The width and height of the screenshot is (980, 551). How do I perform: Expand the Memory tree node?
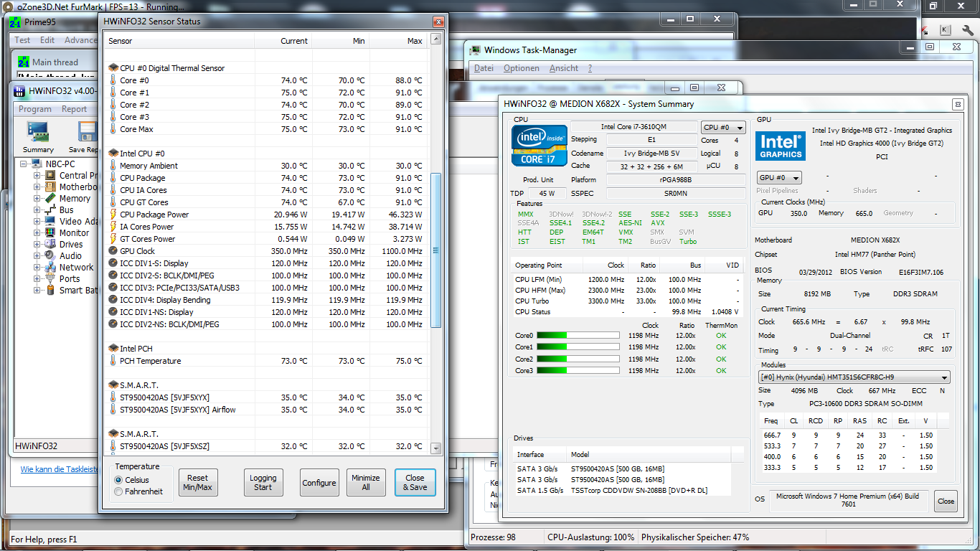(x=37, y=198)
